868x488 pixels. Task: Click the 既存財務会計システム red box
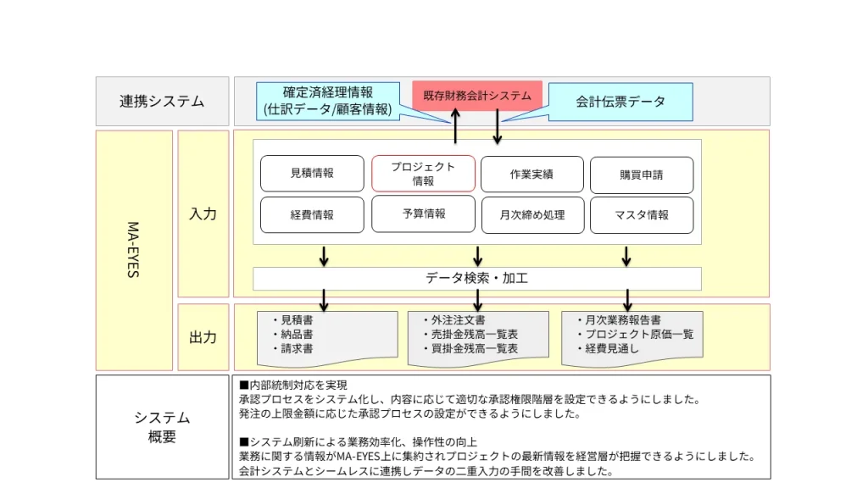point(477,96)
